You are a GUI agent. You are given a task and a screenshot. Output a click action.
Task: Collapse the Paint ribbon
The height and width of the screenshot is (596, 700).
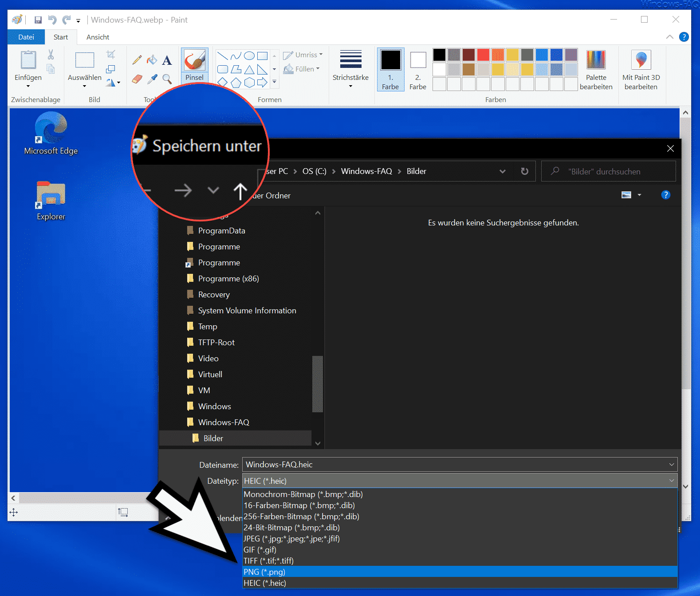[670, 37]
